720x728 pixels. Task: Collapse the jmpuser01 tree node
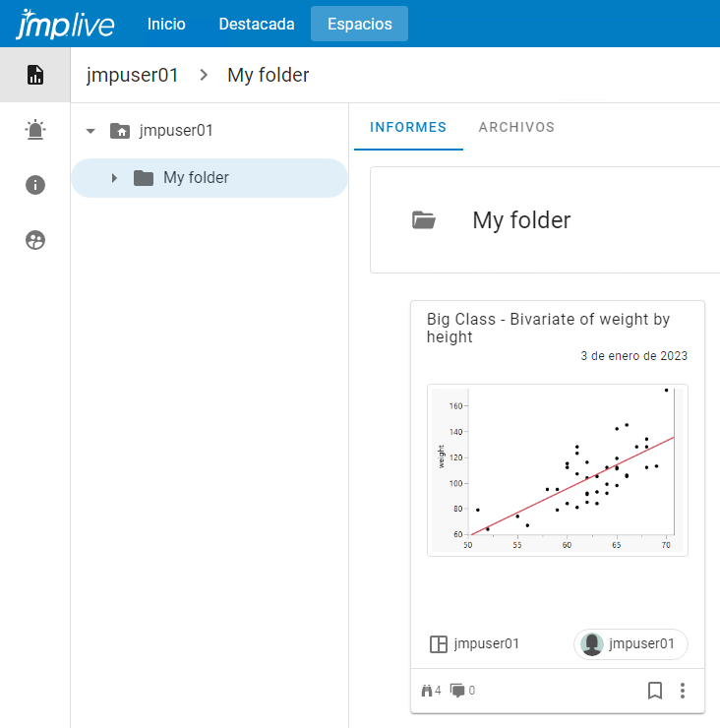[x=90, y=130]
